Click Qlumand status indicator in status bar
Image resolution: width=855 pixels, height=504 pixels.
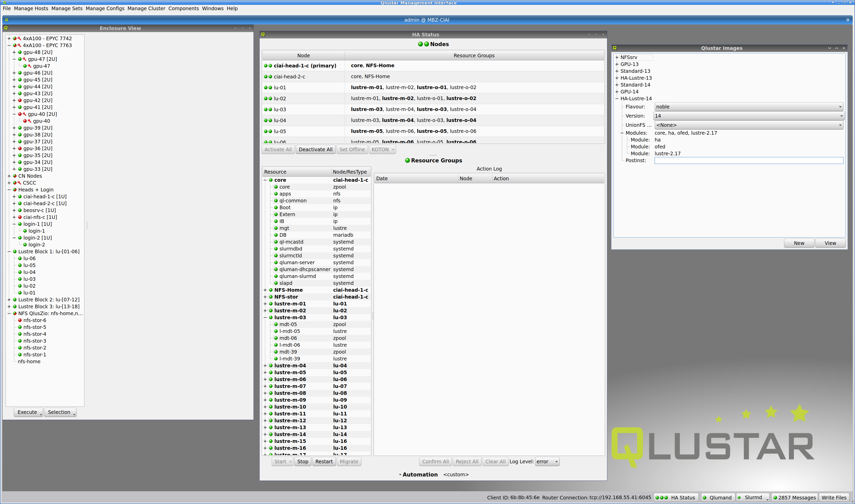coord(718,498)
